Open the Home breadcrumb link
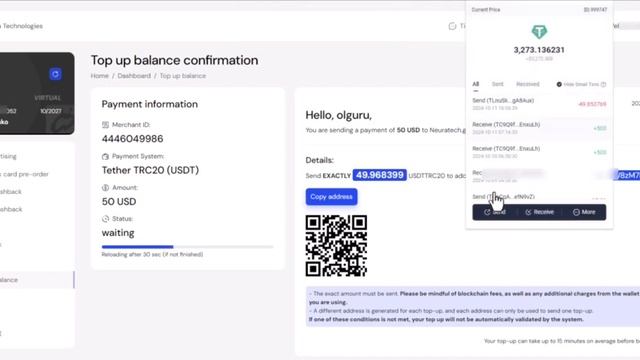Image resolution: width=640 pixels, height=360 pixels. click(x=100, y=76)
